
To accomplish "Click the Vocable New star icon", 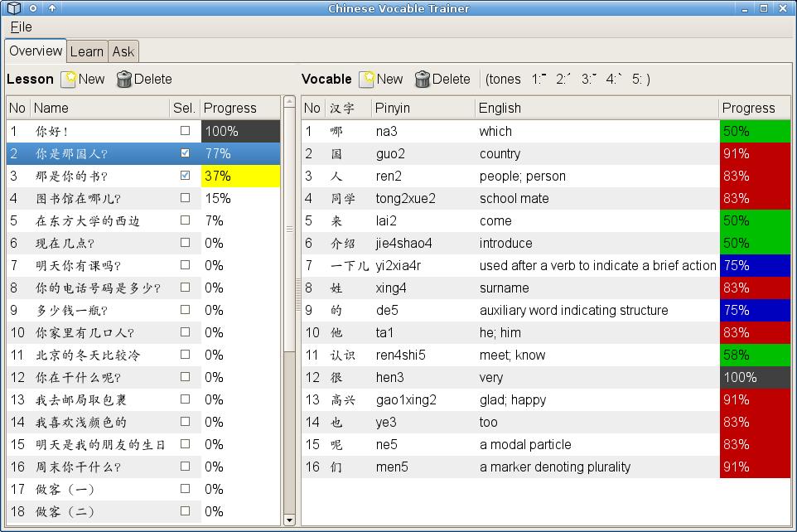I will click(367, 80).
